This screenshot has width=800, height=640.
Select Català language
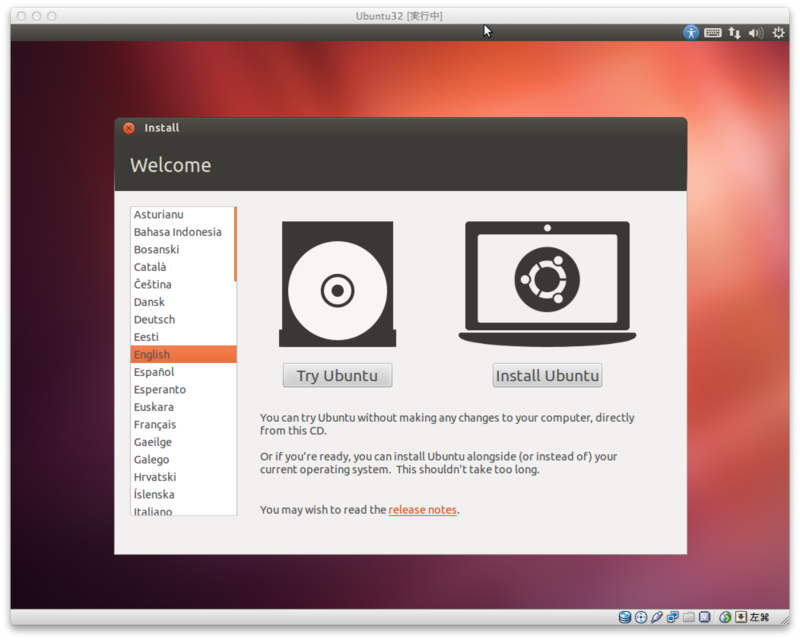pyautogui.click(x=182, y=266)
